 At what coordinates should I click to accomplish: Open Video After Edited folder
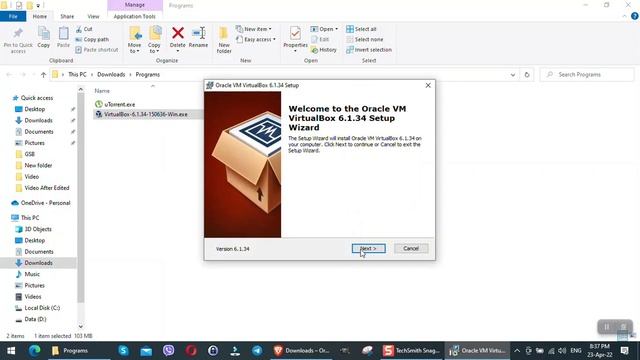click(x=47, y=188)
